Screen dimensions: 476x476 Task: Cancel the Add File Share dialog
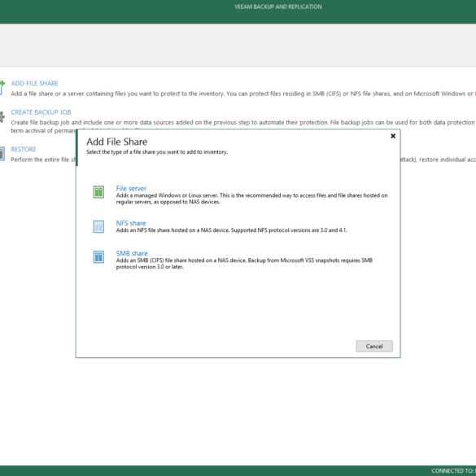tap(374, 346)
